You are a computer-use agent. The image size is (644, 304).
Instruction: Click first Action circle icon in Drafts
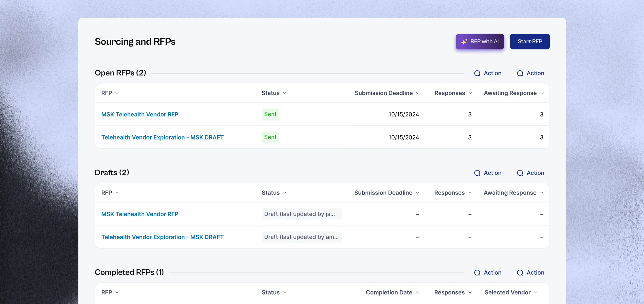pyautogui.click(x=477, y=173)
